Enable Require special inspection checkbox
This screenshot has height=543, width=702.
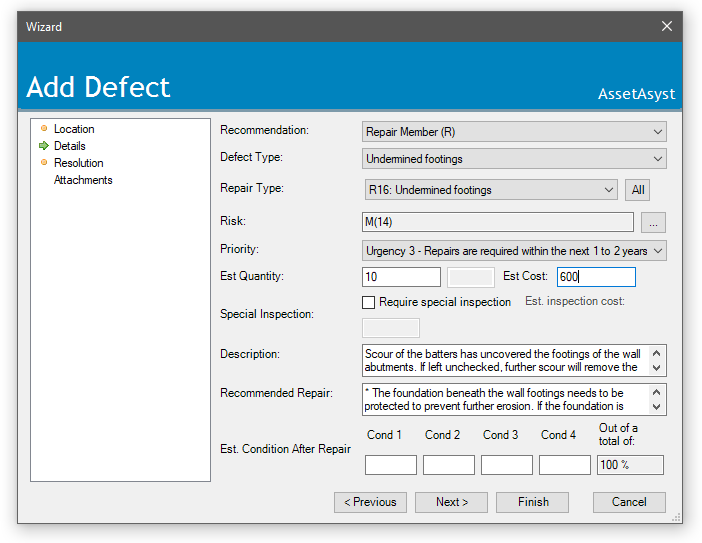369,302
